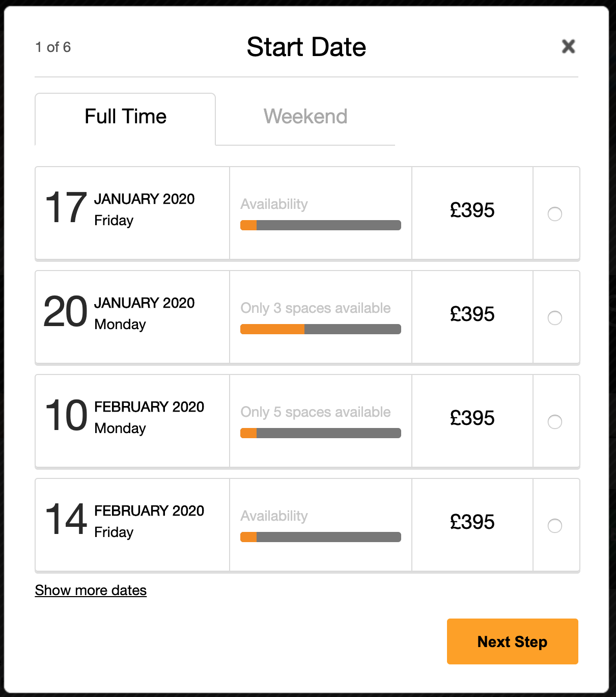Select the 14 February 2020 radio button
Screen dimensions: 616x697
(554, 526)
